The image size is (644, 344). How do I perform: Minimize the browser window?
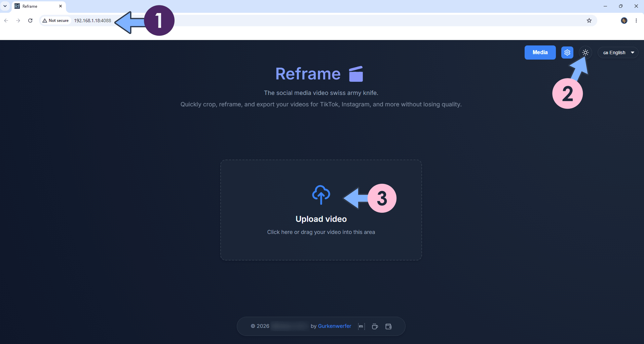click(605, 6)
